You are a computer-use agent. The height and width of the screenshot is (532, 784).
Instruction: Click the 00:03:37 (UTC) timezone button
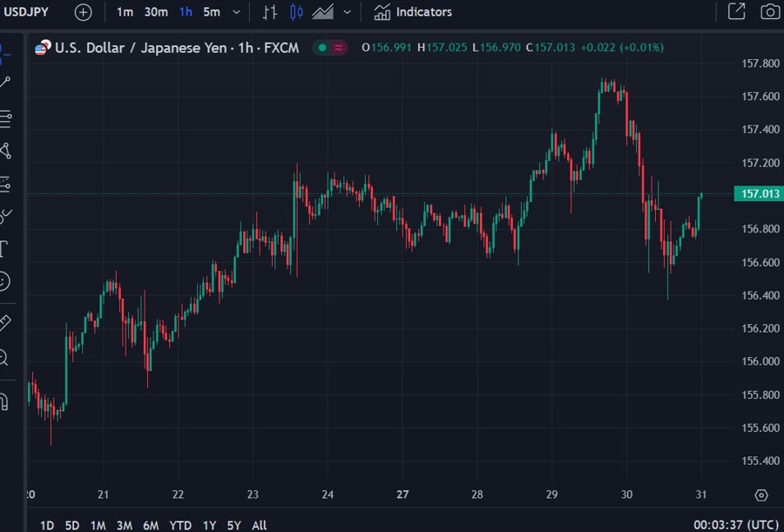[736, 525]
